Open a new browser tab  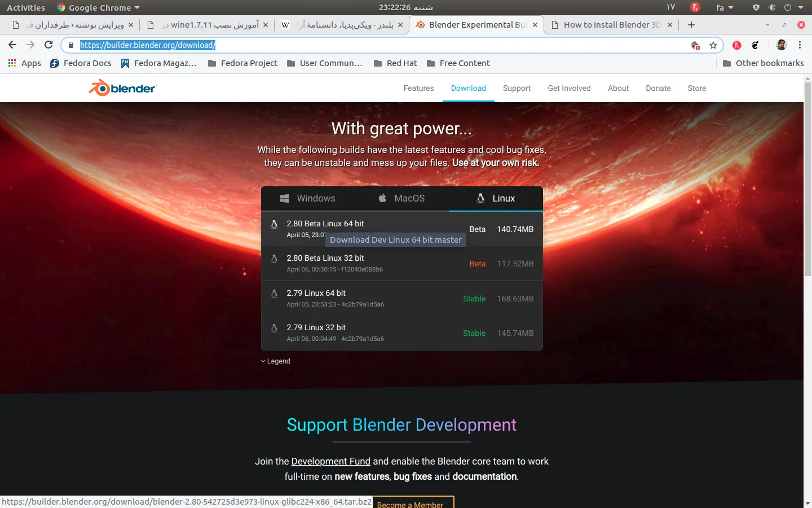click(x=691, y=25)
